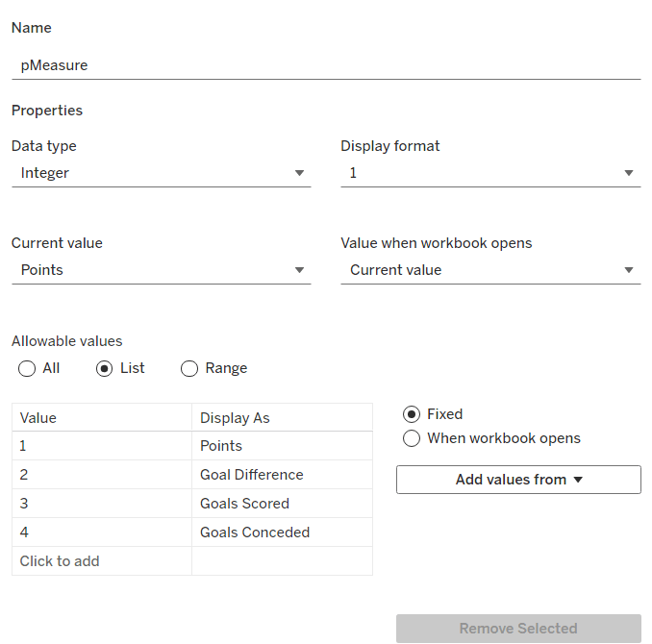Image resolution: width=652 pixels, height=644 pixels.
Task: Expand Value when workbook opens dropdown
Action: pos(490,270)
